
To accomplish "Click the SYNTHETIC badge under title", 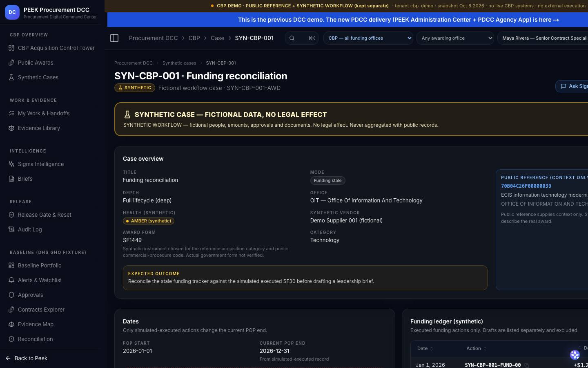I will tap(135, 88).
